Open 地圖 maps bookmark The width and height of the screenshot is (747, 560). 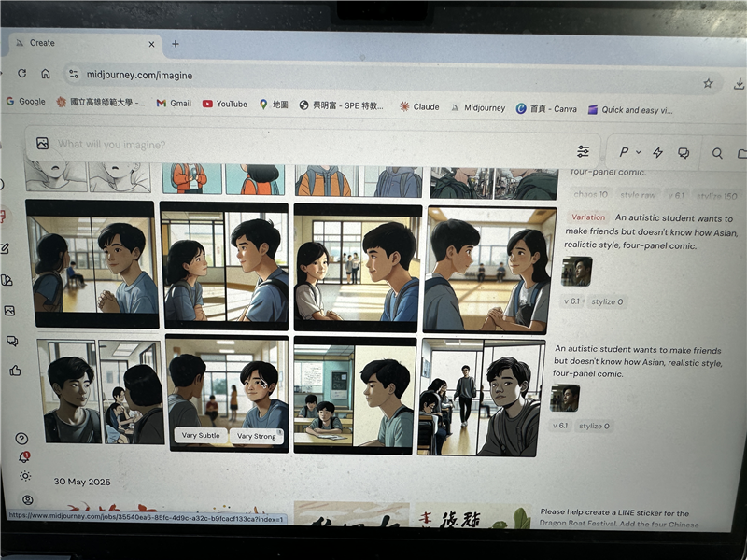point(274,105)
